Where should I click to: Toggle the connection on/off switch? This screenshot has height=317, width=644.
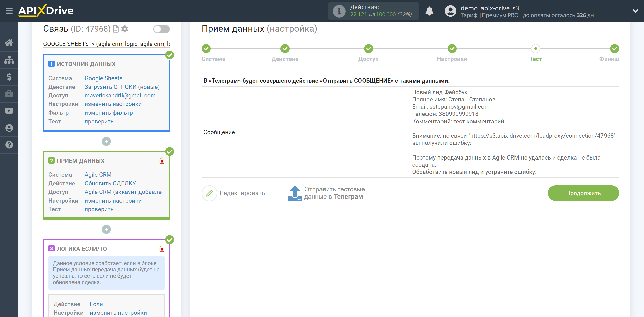point(162,29)
